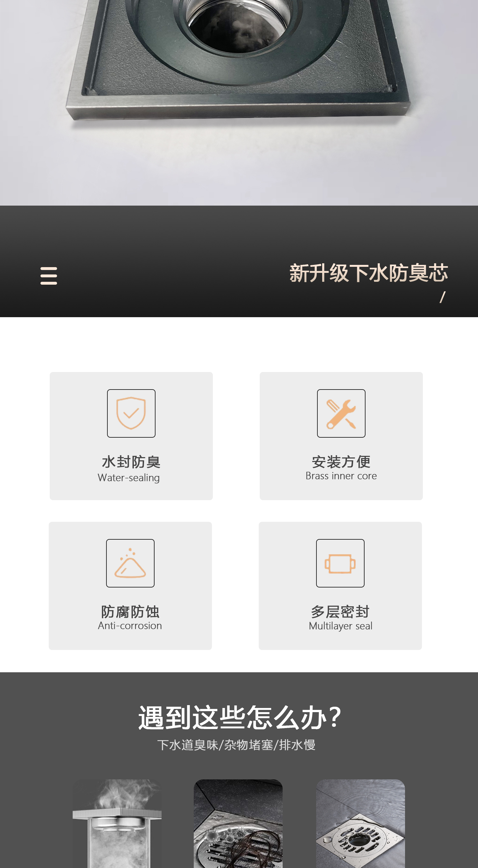Click the shield checkmark icon
The height and width of the screenshot is (868, 478).
point(131,413)
